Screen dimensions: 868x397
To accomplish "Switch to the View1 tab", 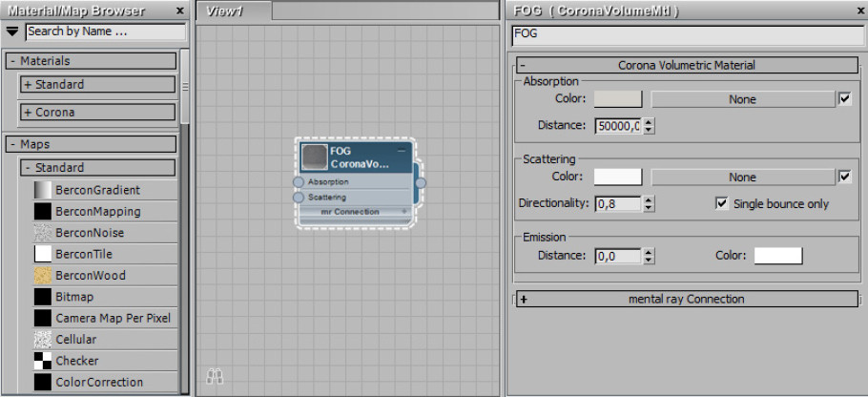I will coord(234,11).
